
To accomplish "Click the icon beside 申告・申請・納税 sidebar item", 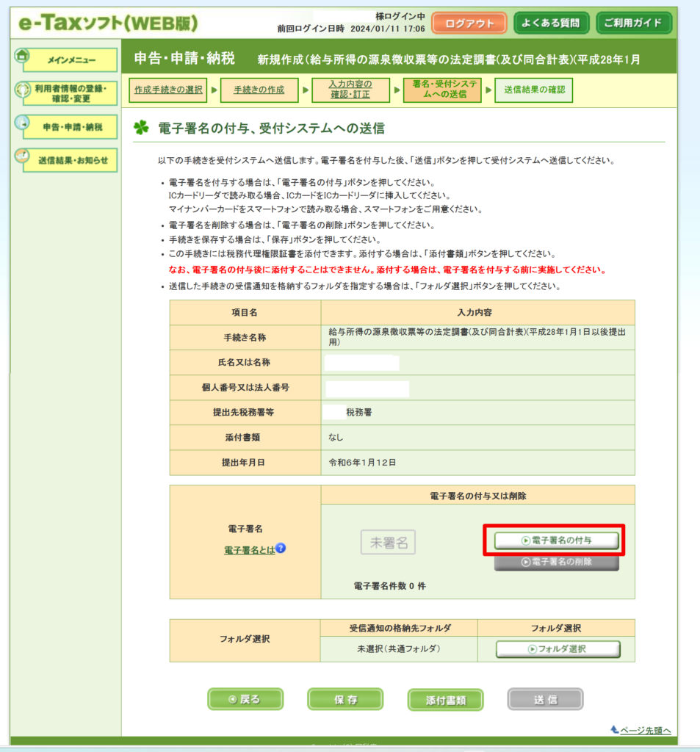I will pos(22,123).
